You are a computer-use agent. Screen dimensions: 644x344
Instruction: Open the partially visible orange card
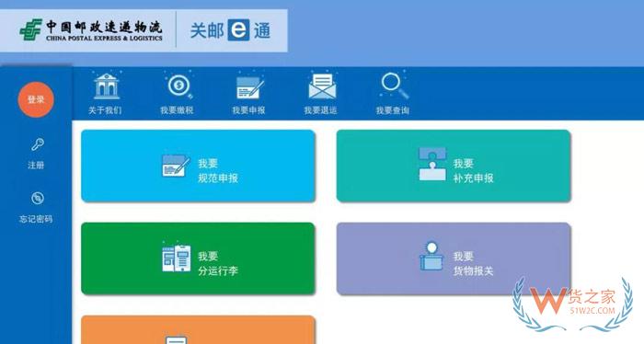(198, 329)
